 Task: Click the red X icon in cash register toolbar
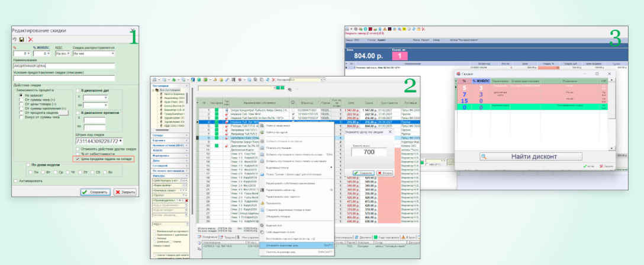click(x=423, y=28)
